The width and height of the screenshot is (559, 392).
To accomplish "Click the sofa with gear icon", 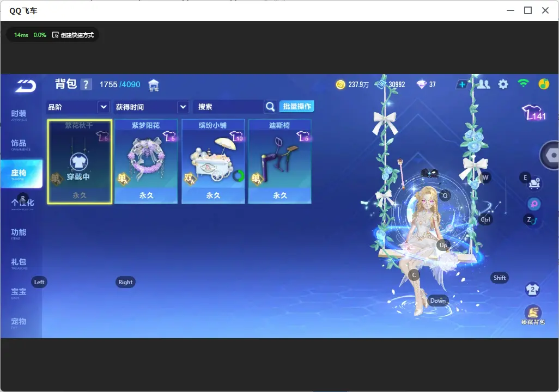I will 534,183.
